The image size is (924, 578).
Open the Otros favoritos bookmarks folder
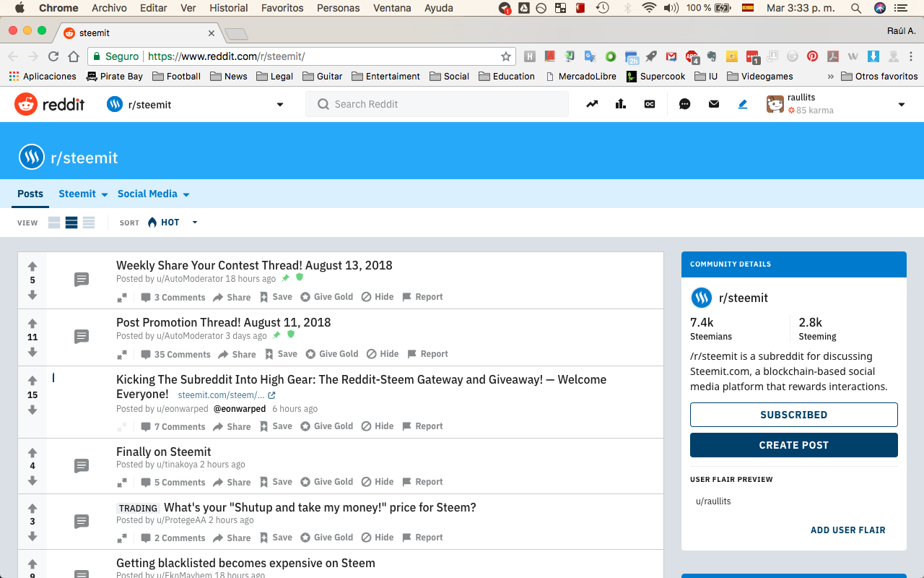pyautogui.click(x=879, y=76)
